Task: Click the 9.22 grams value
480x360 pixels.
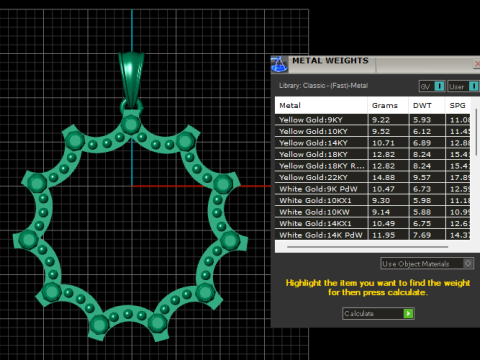Action: click(381, 120)
